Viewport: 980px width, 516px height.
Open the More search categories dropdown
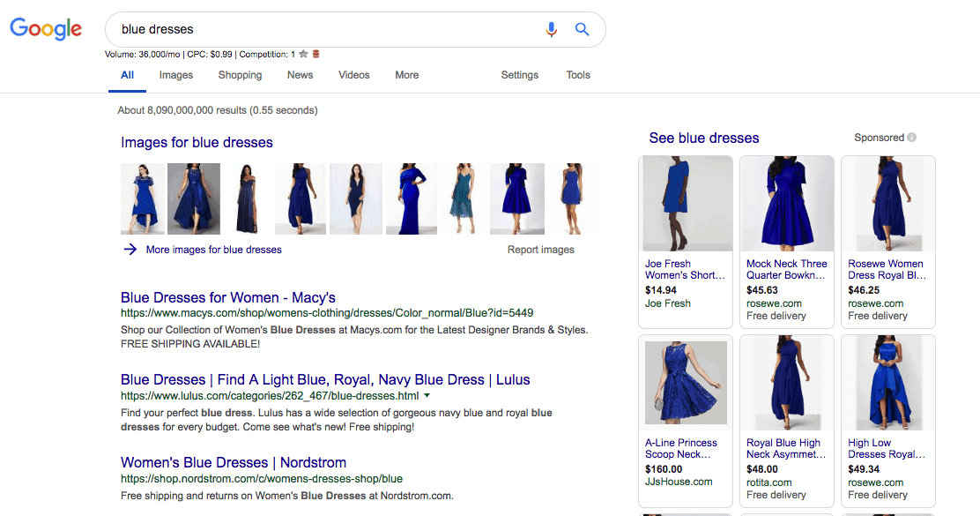[x=406, y=75]
